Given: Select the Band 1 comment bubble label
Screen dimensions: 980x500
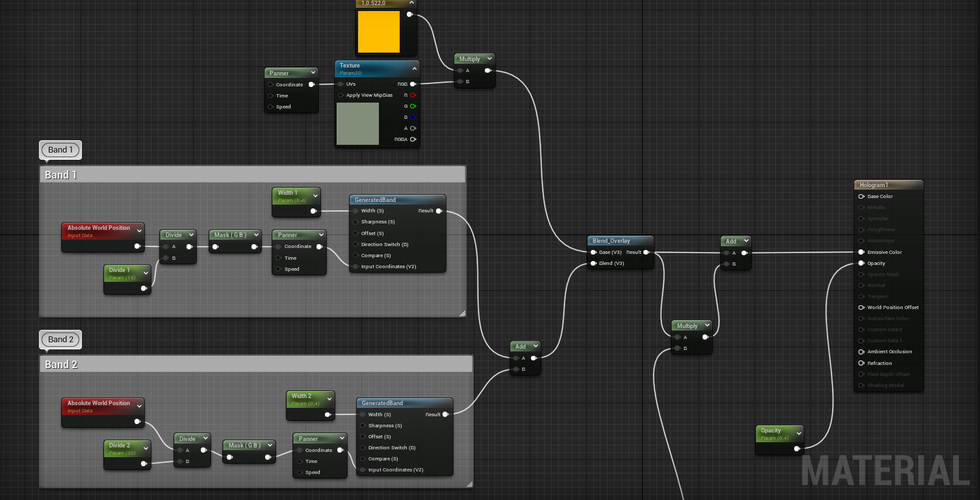Looking at the screenshot, I should (60, 150).
